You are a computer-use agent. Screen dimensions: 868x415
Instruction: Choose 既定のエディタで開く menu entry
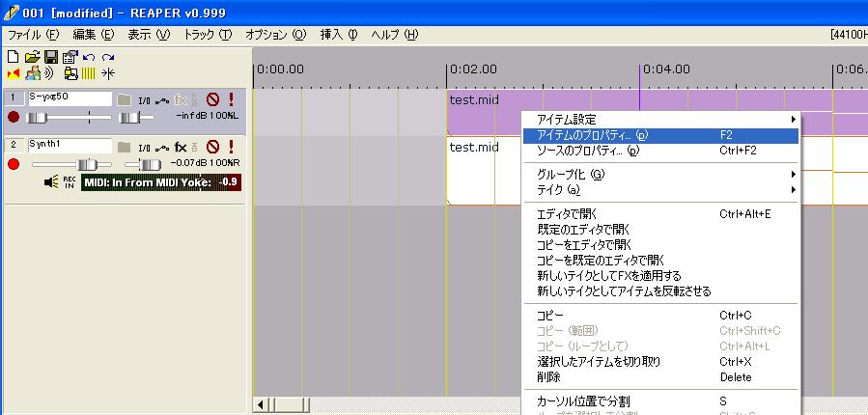(661, 229)
